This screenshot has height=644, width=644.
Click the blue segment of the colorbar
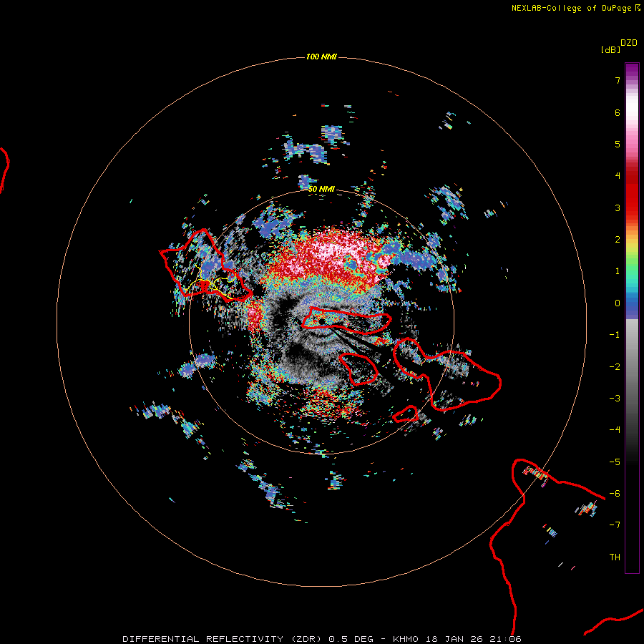(x=632, y=306)
